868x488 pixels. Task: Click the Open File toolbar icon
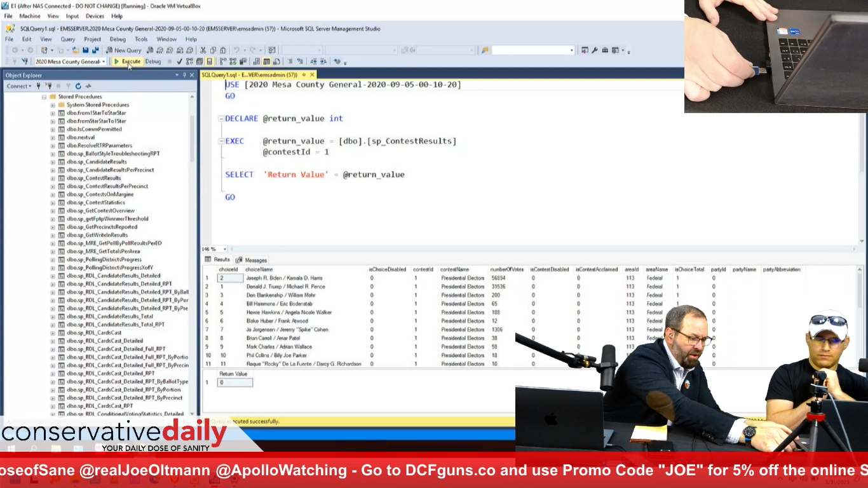pyautogui.click(x=76, y=50)
